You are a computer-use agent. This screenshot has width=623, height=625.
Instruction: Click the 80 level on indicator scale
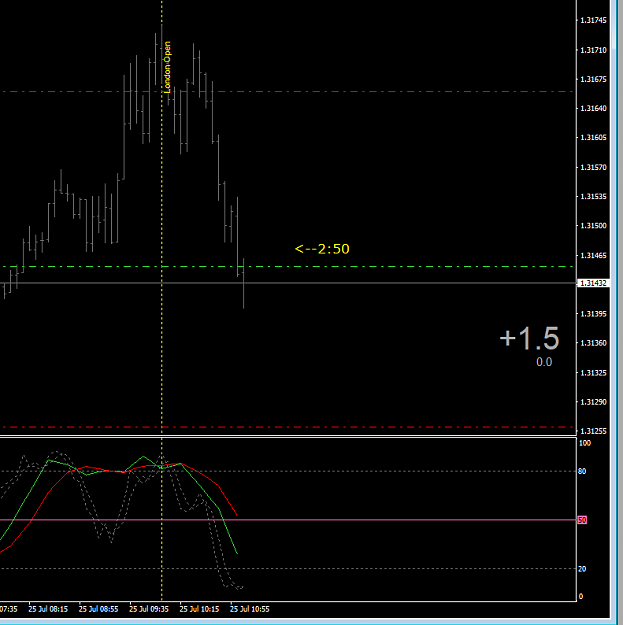[582, 472]
